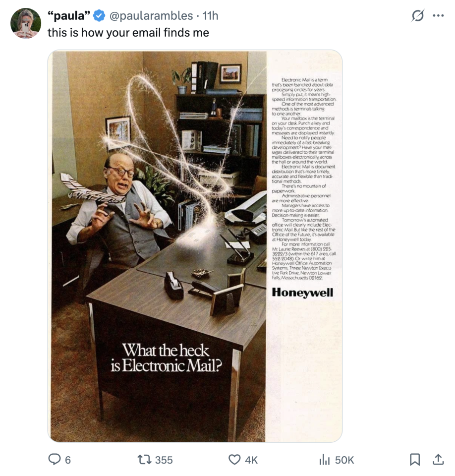Screen dimensions: 455x476
Task: Click the 50K views count
Action: click(344, 460)
